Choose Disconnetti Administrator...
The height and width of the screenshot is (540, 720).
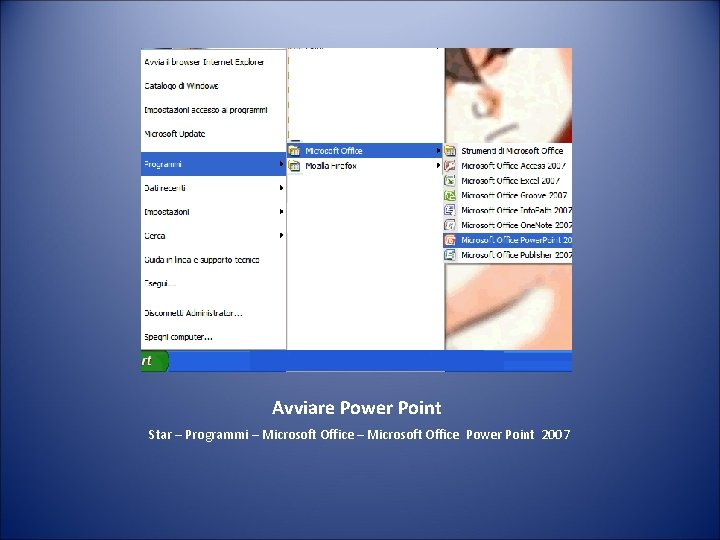point(193,313)
